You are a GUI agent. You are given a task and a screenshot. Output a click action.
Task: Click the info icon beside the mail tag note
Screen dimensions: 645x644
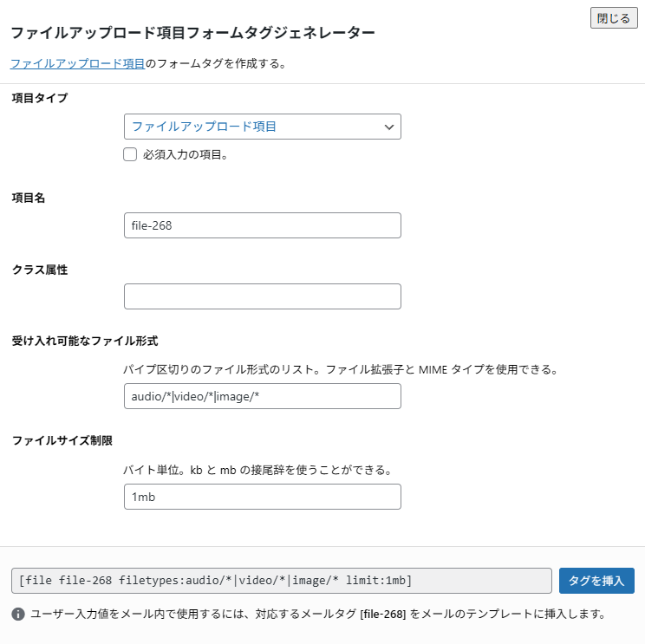coord(18,614)
